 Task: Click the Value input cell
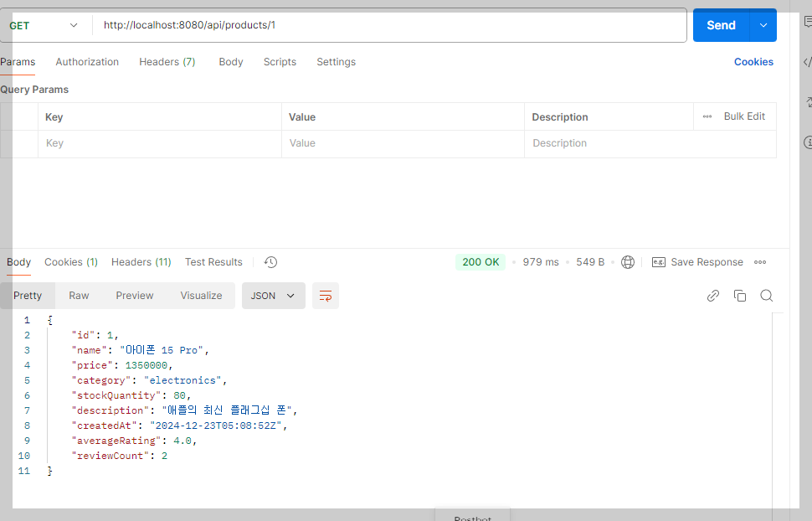[x=403, y=143]
